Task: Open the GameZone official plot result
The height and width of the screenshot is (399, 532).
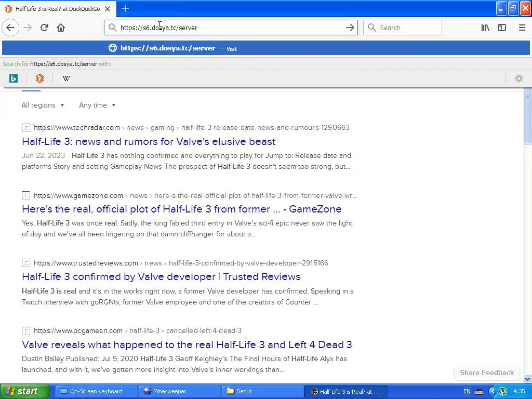Action: 181,209
